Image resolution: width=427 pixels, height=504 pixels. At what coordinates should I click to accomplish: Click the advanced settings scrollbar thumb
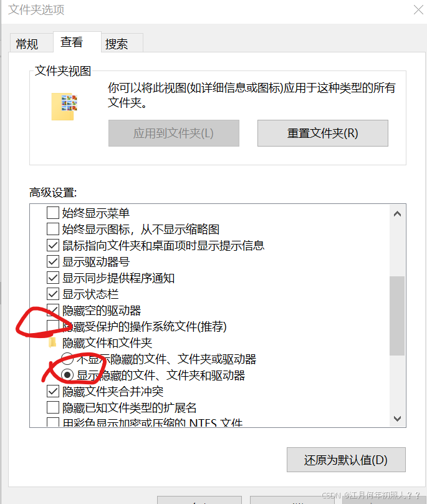[x=398, y=316]
